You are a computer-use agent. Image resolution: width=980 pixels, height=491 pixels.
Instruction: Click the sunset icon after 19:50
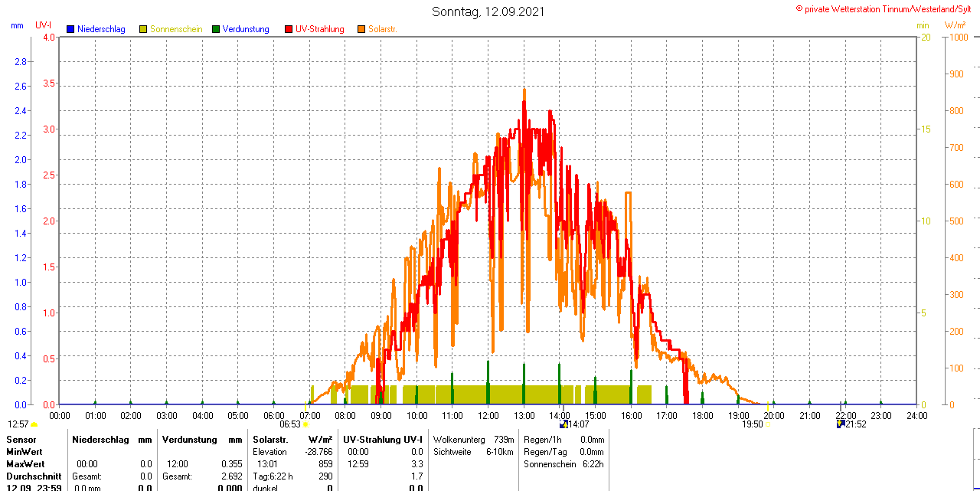coord(767,424)
